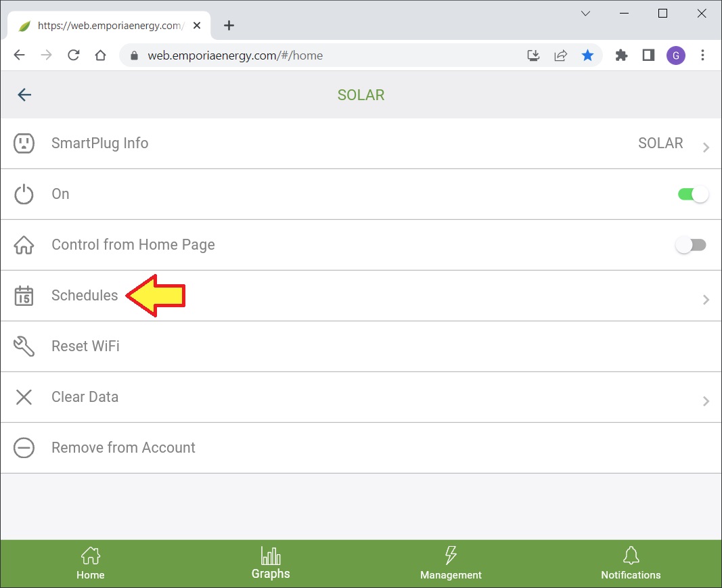Expand the Clear Data chevron
The height and width of the screenshot is (588, 722).
click(706, 401)
